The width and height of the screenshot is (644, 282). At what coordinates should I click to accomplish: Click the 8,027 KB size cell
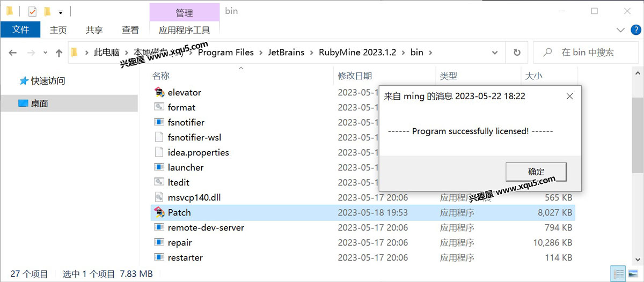[x=555, y=212]
